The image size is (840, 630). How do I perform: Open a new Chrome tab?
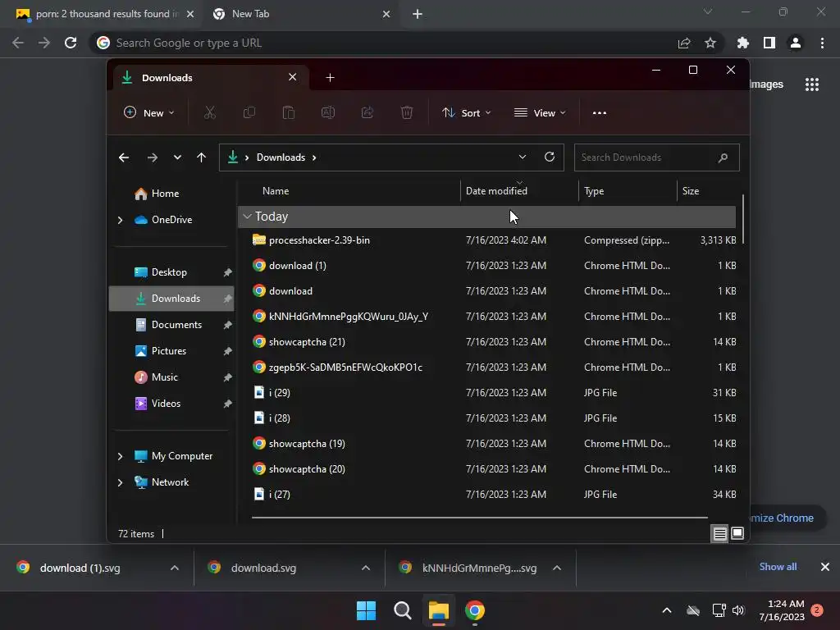coord(418,15)
